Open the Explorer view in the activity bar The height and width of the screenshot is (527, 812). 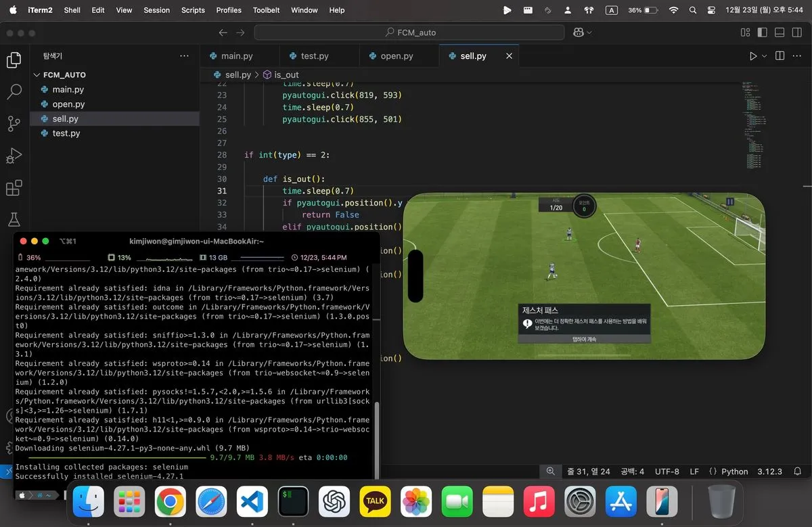click(x=14, y=60)
